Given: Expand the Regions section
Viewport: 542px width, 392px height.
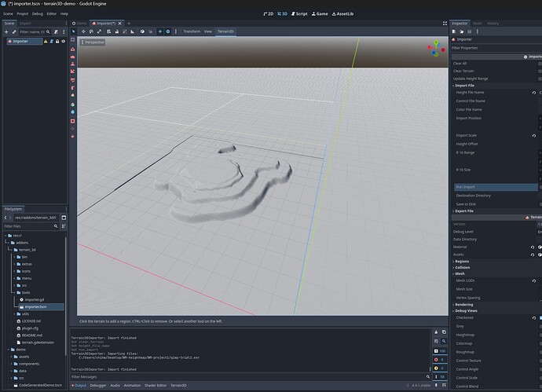Looking at the screenshot, I should (461, 262).
